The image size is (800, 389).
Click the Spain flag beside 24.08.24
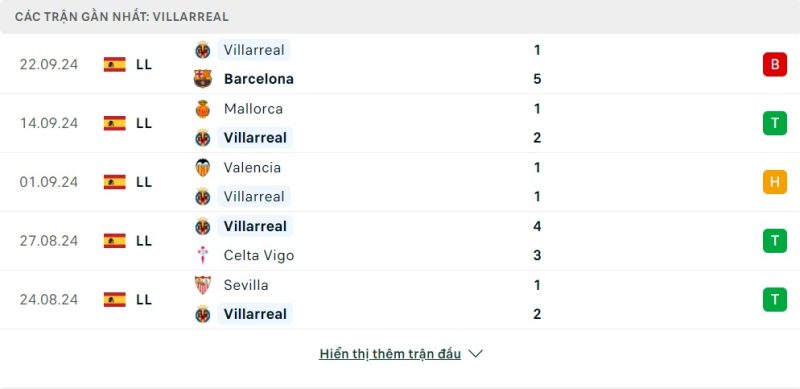pos(115,299)
